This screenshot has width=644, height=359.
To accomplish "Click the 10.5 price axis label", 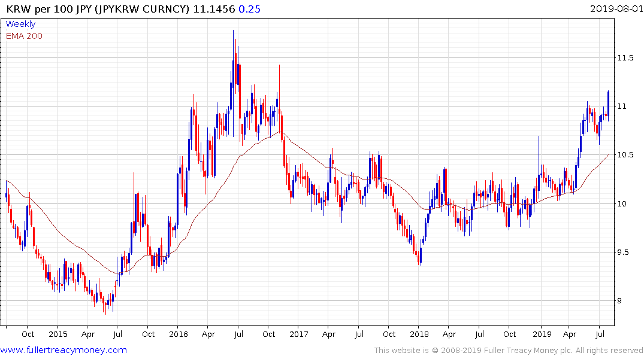I will pyautogui.click(x=625, y=155).
